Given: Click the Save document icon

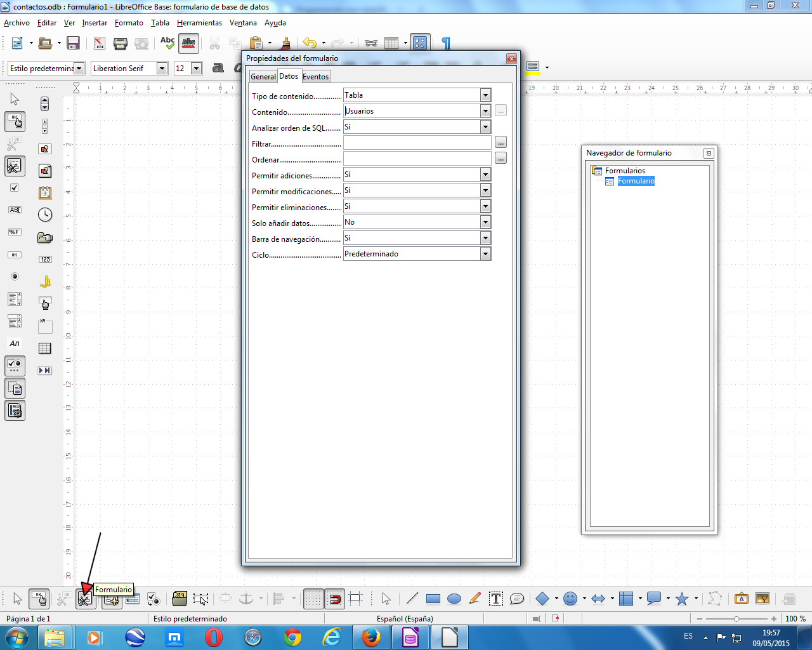Looking at the screenshot, I should click(x=73, y=43).
